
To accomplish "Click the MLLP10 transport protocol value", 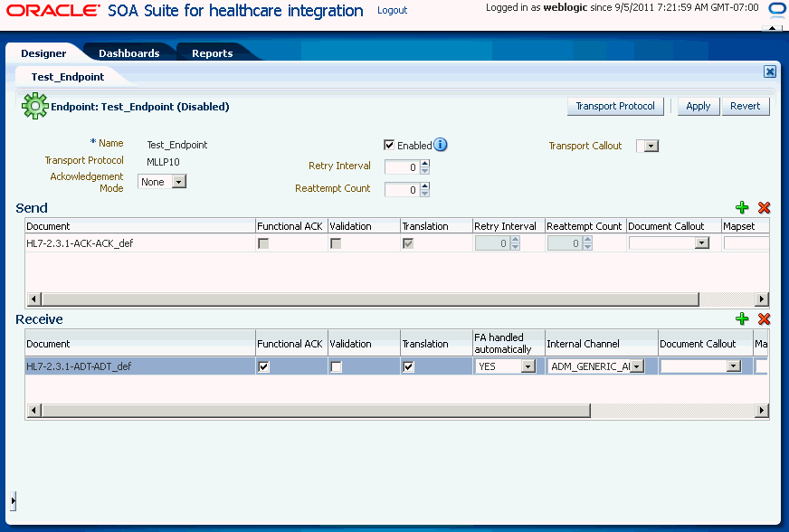I will [x=163, y=162].
